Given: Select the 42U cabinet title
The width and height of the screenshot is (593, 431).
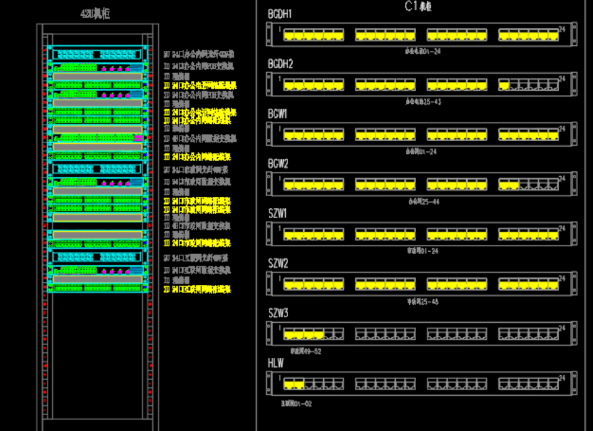Looking at the screenshot, I should (x=95, y=14).
